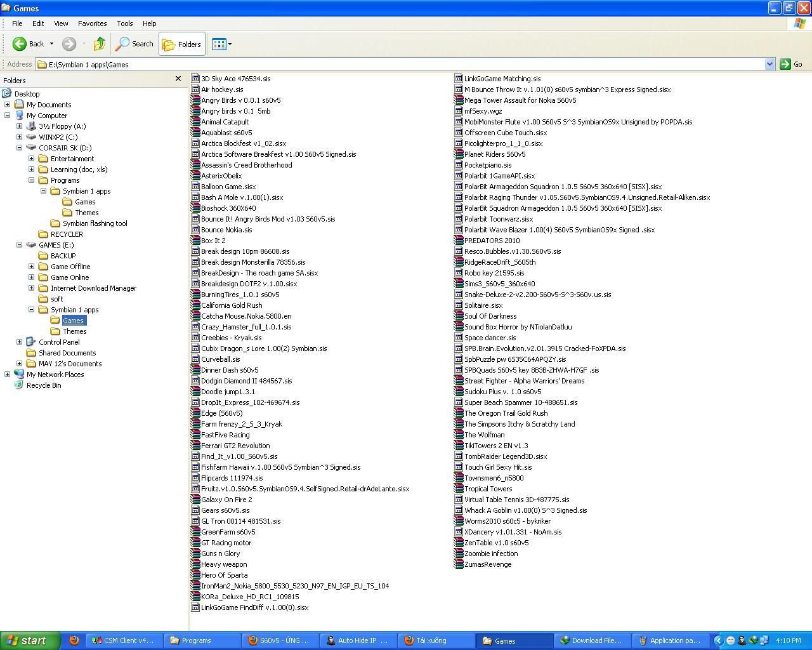
Task: Open the address bar dropdown arrow
Action: [x=769, y=64]
